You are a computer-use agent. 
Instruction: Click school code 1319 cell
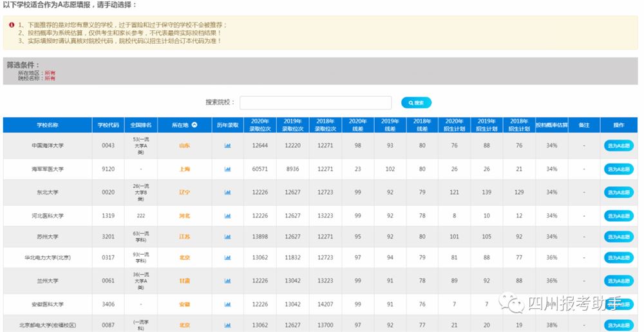click(108, 216)
